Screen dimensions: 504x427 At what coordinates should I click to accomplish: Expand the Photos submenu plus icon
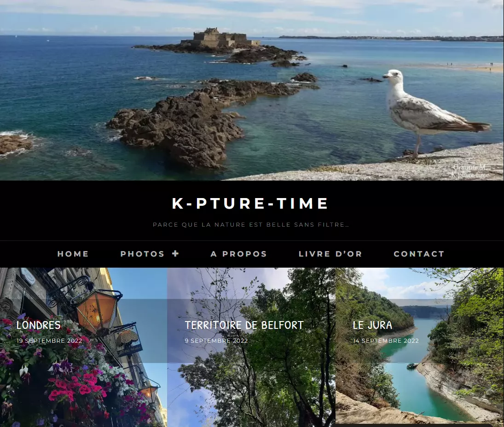(175, 253)
